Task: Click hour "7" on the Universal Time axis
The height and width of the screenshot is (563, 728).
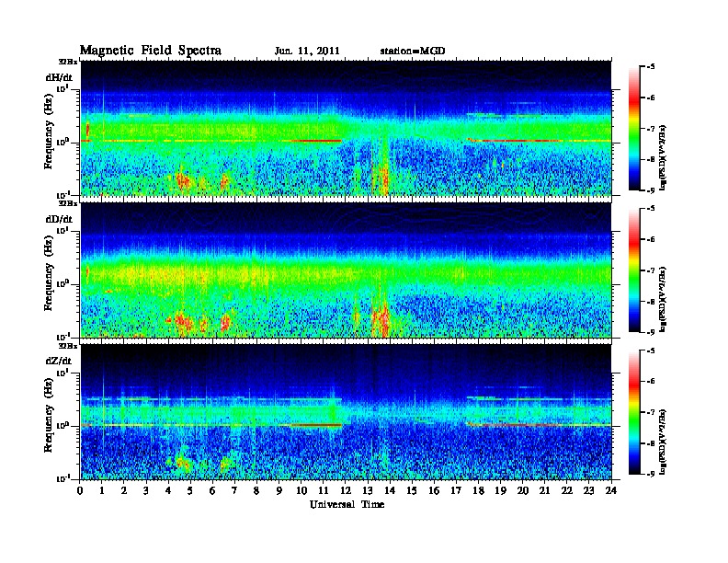Action: click(x=235, y=491)
